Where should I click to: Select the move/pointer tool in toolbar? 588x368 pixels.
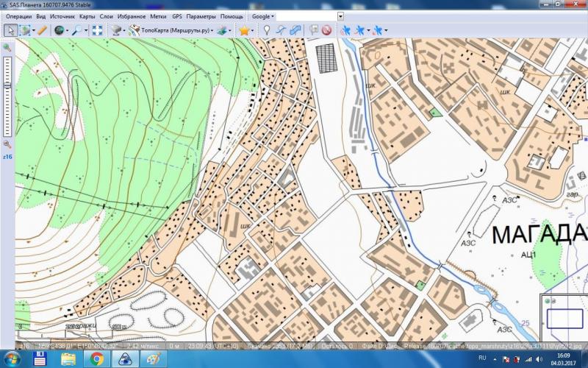[11, 30]
